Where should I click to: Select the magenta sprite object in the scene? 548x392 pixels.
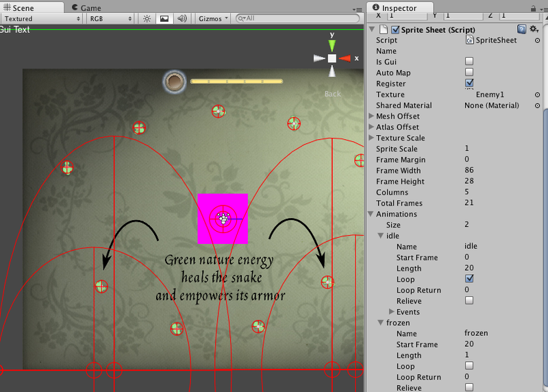[x=223, y=219]
